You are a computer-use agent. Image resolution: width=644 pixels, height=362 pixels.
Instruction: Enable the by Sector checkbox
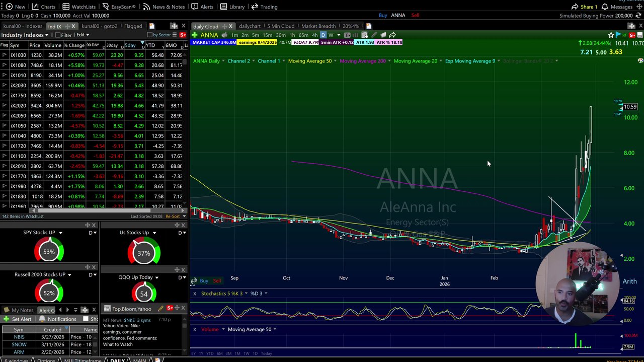pyautogui.click(x=149, y=35)
